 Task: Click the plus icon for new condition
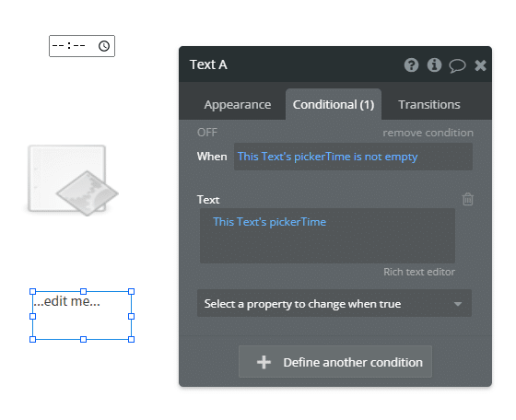(264, 362)
